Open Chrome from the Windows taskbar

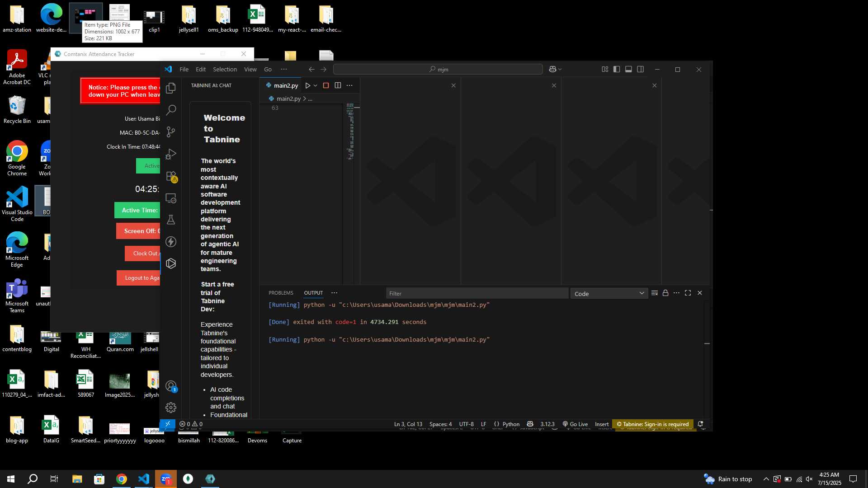[x=121, y=479]
